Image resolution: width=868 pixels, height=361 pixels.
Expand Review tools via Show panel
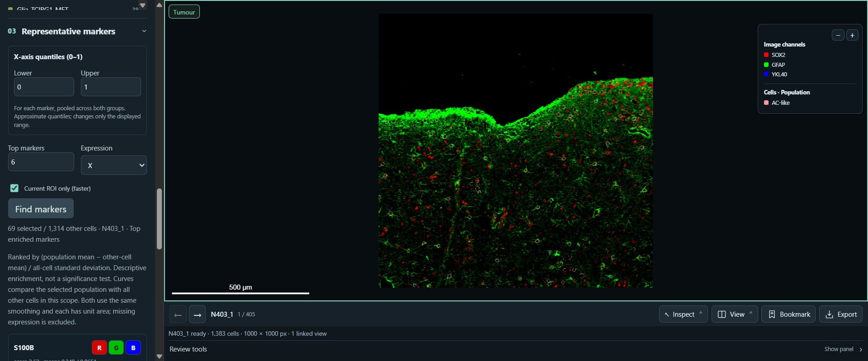pos(843,349)
